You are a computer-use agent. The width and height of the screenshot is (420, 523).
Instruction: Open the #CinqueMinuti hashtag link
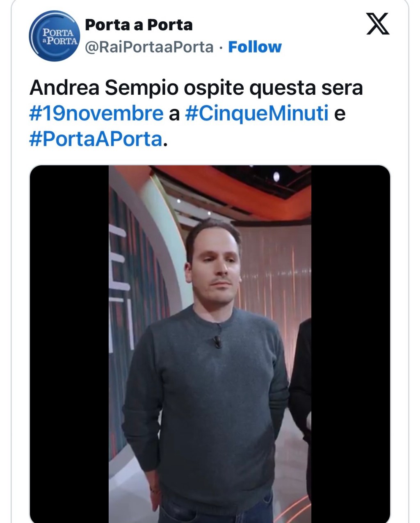point(257,113)
